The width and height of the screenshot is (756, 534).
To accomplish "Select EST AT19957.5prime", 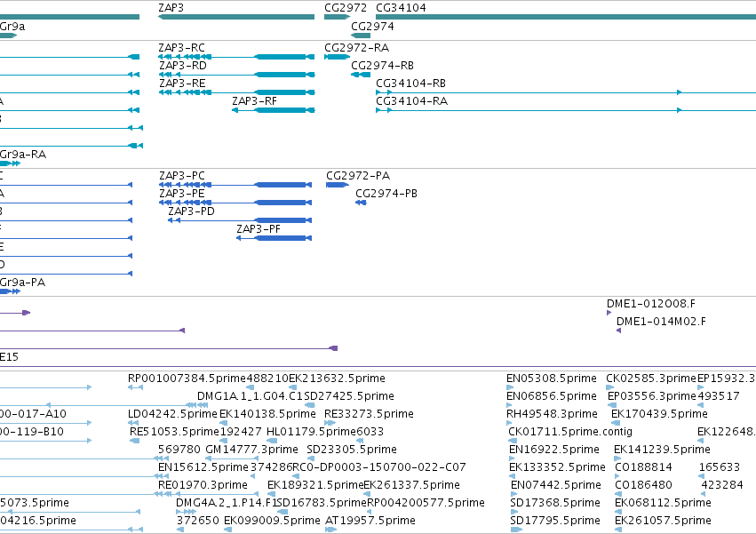I will pyautogui.click(x=370, y=521).
